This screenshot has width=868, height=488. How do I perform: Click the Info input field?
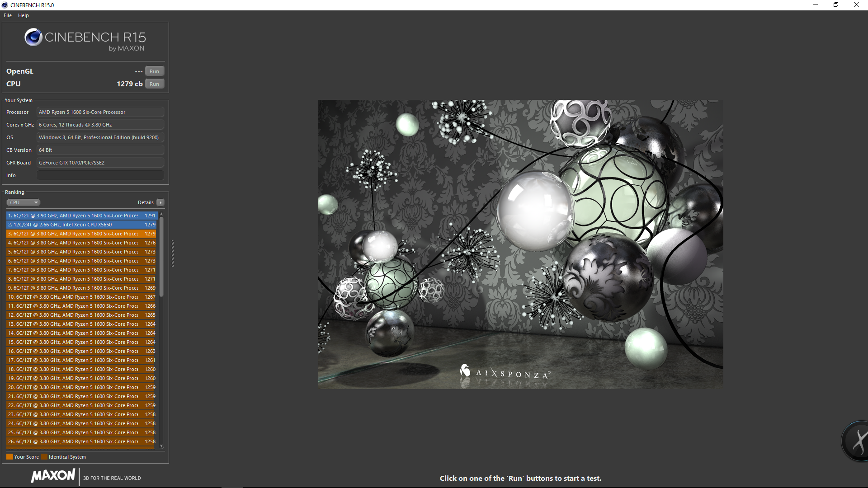pos(100,175)
